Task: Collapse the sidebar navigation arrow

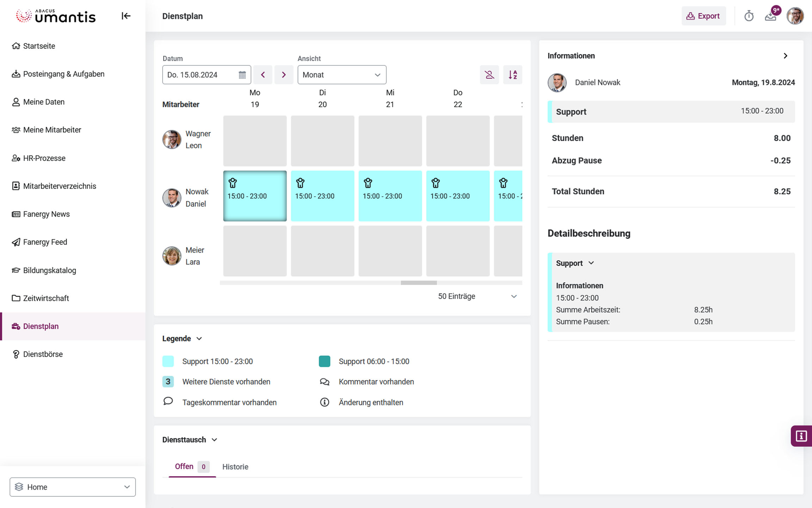Action: (126, 16)
